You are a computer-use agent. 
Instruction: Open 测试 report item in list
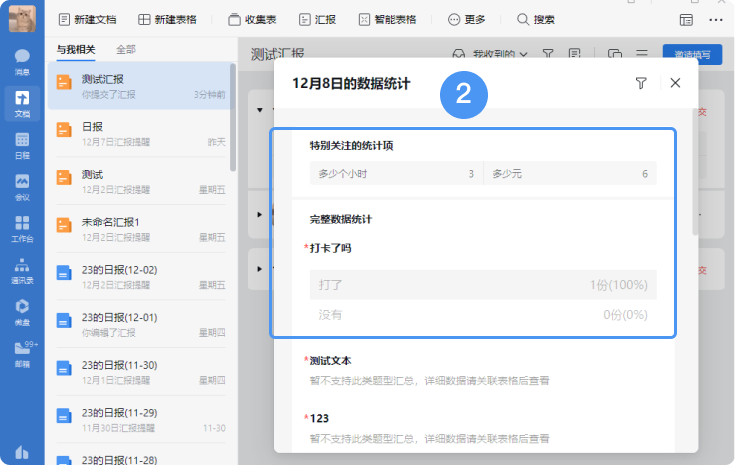[139, 181]
